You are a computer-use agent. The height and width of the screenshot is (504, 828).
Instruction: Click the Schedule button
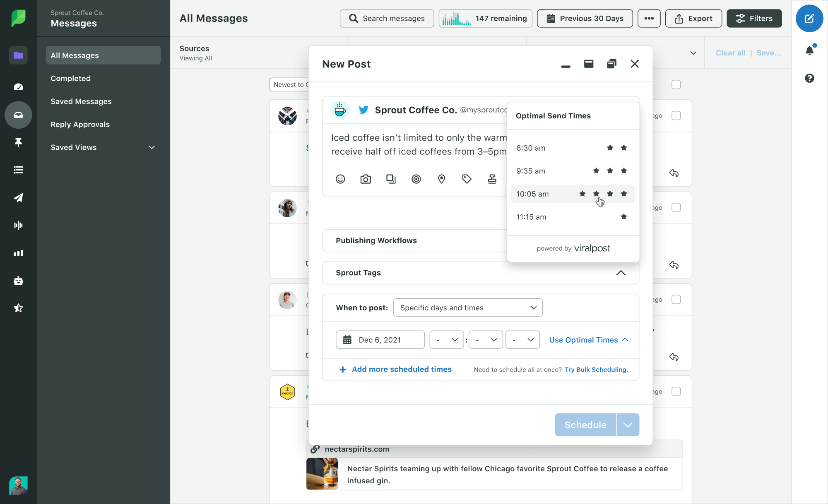[585, 425]
